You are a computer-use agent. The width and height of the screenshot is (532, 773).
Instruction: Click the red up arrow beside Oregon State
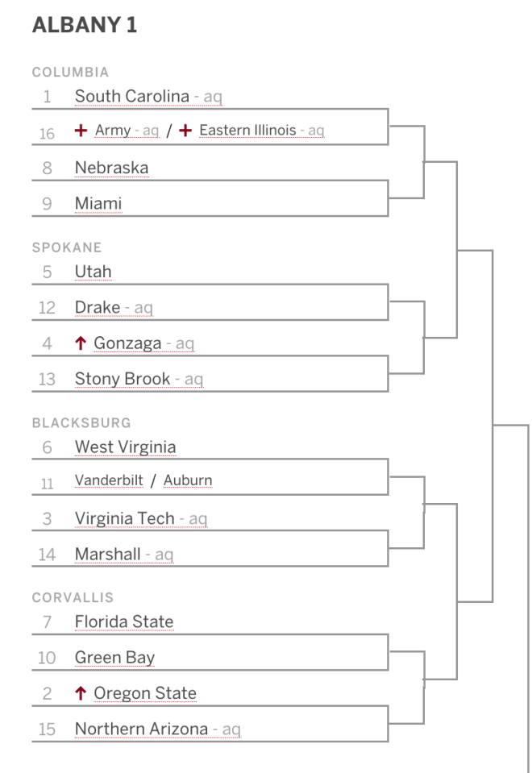pyautogui.click(x=81, y=692)
